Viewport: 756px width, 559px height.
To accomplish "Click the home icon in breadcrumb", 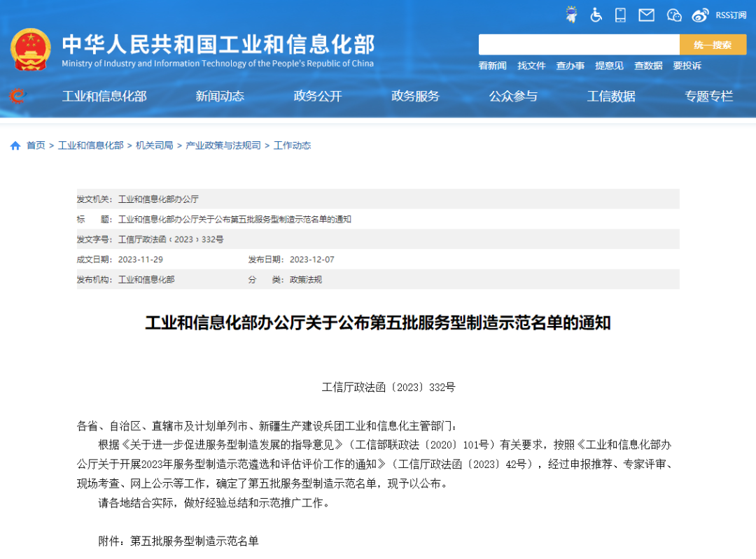I will (x=15, y=146).
